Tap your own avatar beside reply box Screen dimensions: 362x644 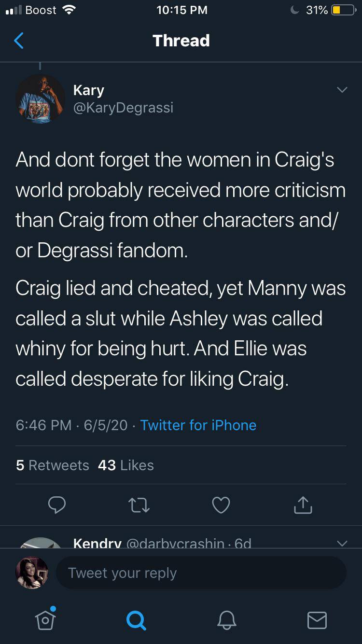(x=32, y=573)
